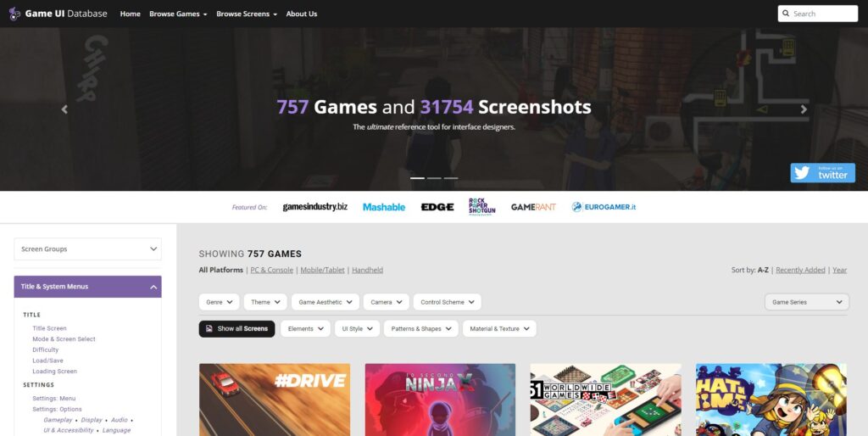The image size is (868, 436).
Task: Click the Search input field
Action: coord(818,14)
